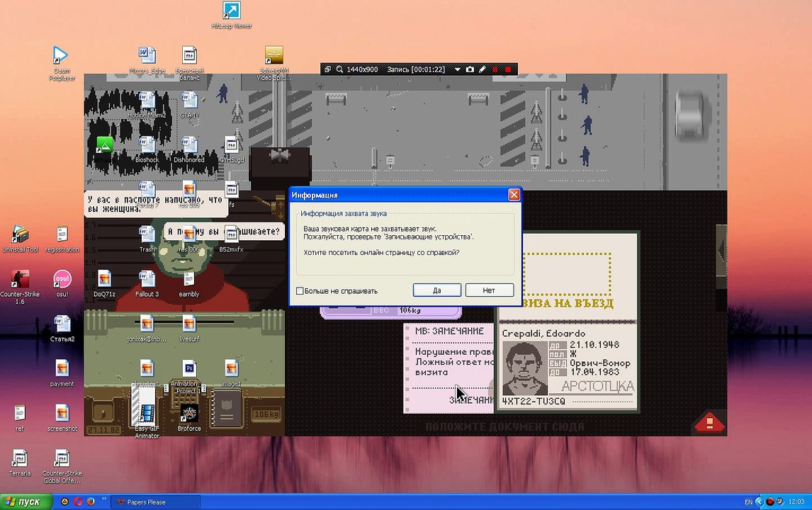Viewport: 812px width, 510px height.
Task: Open the Dishonored document icon
Action: (x=189, y=149)
